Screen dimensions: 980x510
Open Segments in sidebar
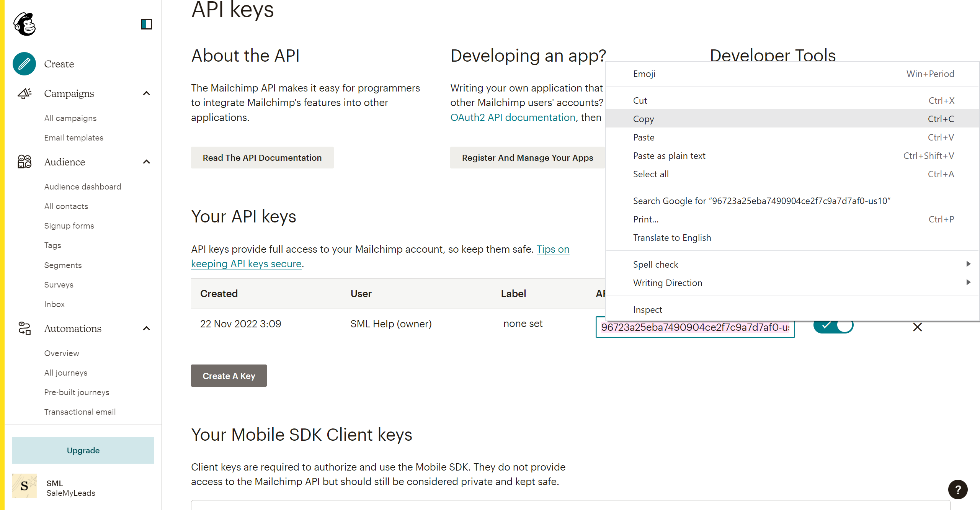pyautogui.click(x=63, y=265)
